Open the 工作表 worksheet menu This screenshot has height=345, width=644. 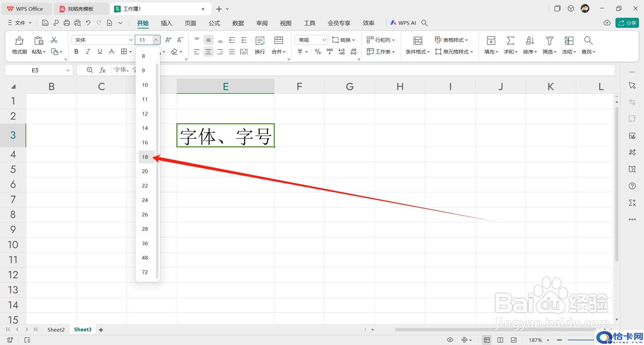click(381, 52)
